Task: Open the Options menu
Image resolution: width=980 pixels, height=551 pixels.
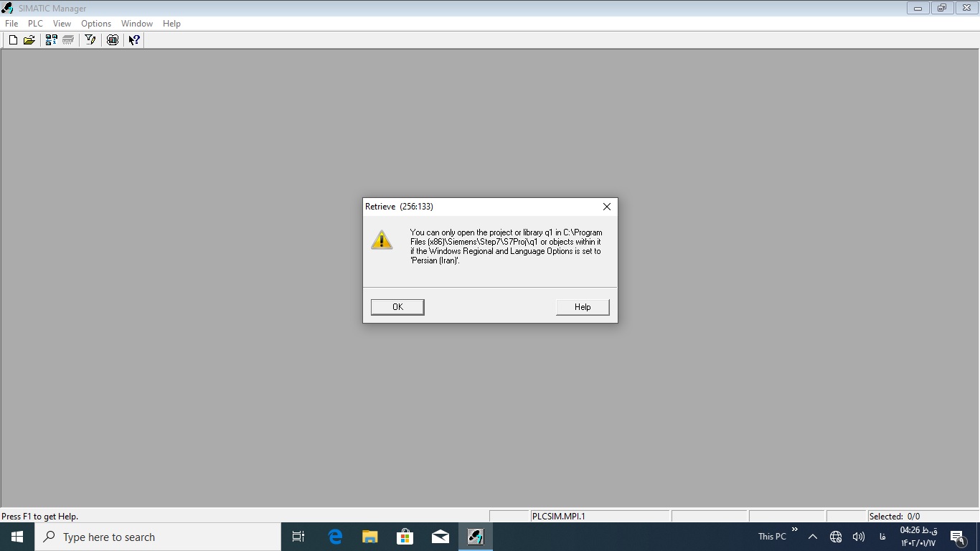Action: click(x=96, y=24)
